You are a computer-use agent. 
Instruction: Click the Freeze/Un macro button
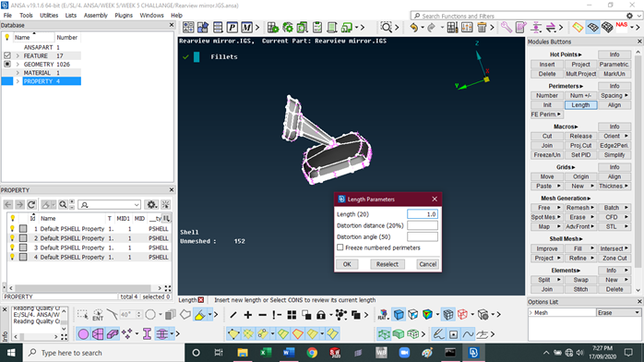[547, 155]
